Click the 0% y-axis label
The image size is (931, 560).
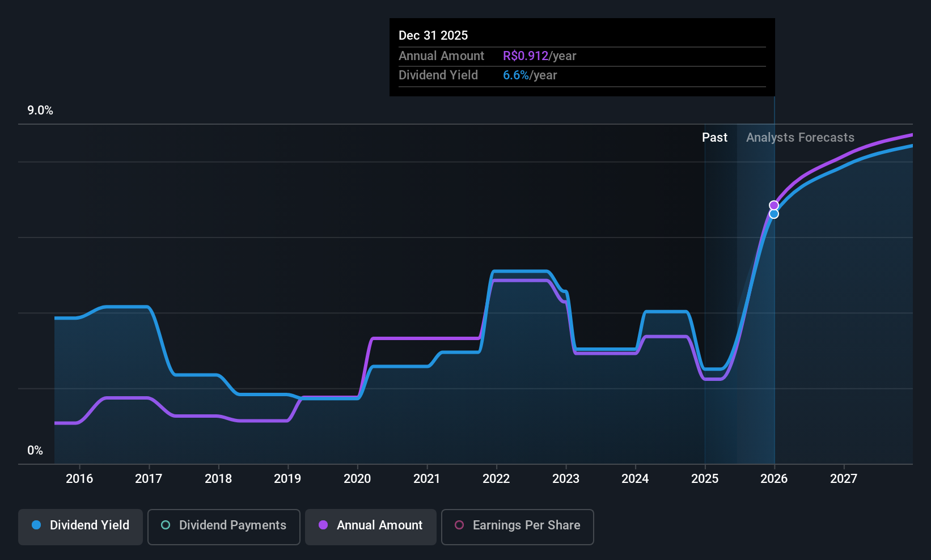(x=35, y=451)
